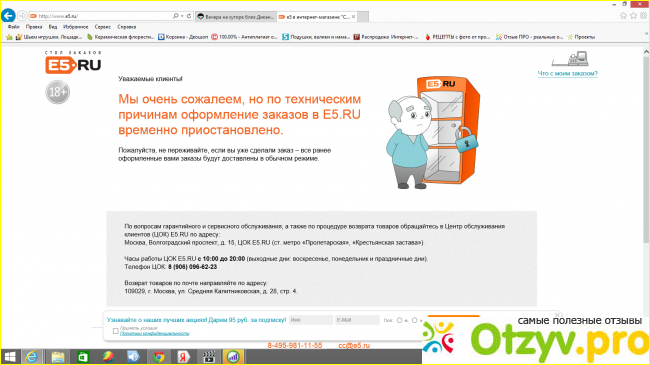Open the 'Шьем игрушки. Лошадк...' favorite
This screenshot has width=650, height=365.
(49, 37)
